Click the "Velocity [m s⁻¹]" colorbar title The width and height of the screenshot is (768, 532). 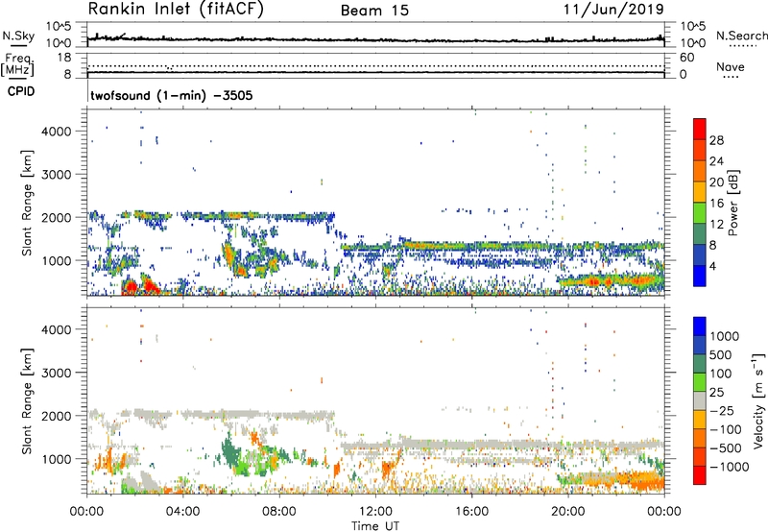coord(758,400)
